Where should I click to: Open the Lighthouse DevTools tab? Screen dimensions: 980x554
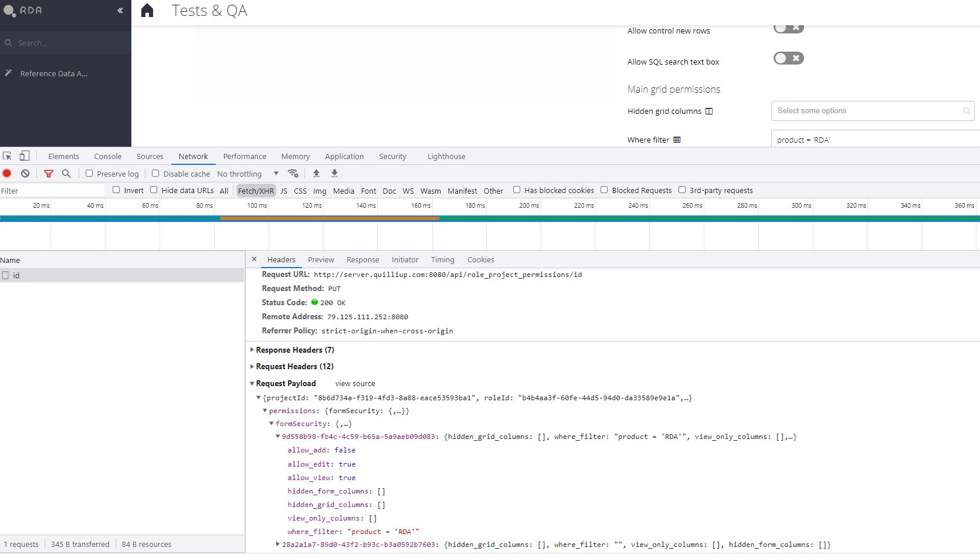446,156
